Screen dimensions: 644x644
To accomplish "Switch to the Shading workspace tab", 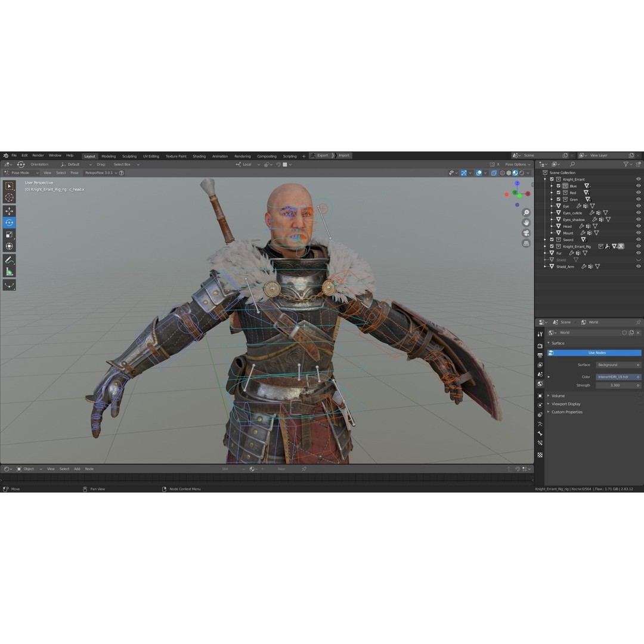I will 199,156.
